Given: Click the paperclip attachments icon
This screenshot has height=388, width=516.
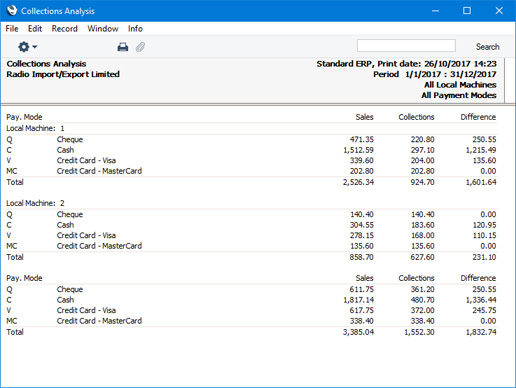Looking at the screenshot, I should [140, 47].
